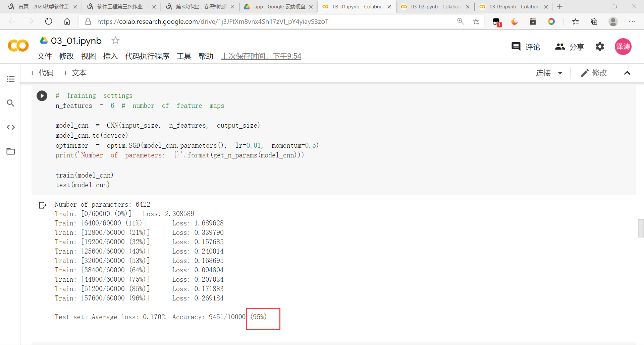This screenshot has height=345, width=644.
Task: Go back to the previous page
Action: (x=12, y=21)
